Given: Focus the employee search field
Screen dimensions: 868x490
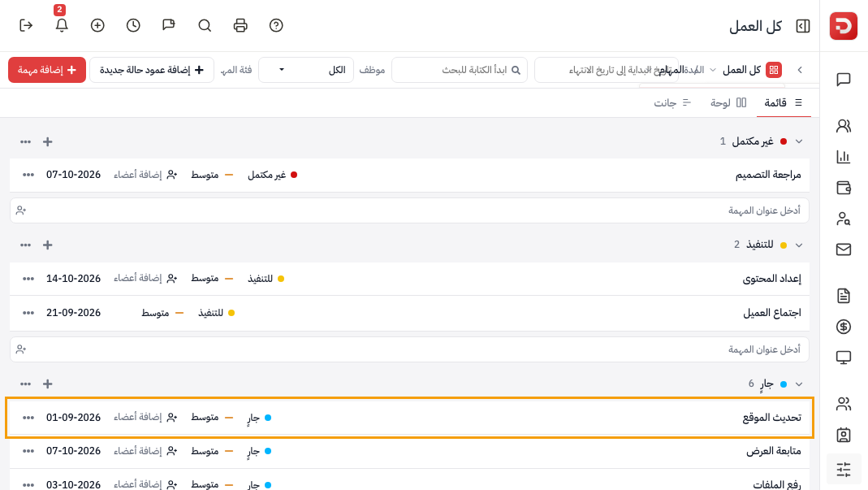Looking at the screenshot, I should (460, 70).
